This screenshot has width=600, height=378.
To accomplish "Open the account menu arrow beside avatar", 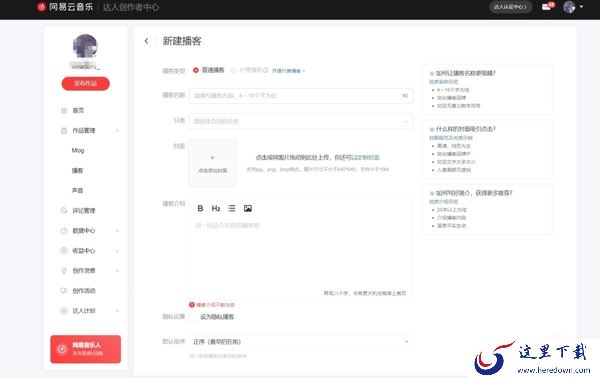I will pos(581,7).
